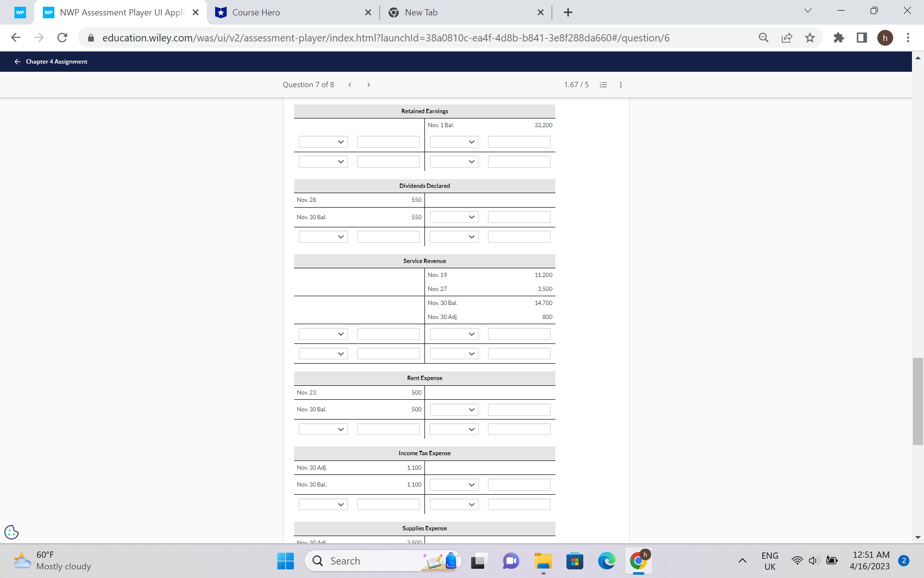Screen dimensions: 924x578
Task: Click the page vertical scrollbar thumb
Action: (x=918, y=401)
